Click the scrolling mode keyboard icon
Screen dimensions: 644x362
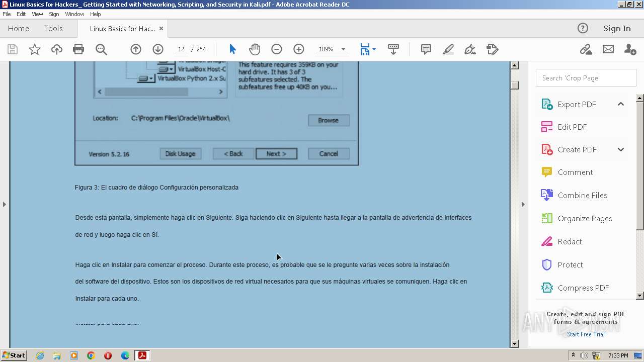393,49
